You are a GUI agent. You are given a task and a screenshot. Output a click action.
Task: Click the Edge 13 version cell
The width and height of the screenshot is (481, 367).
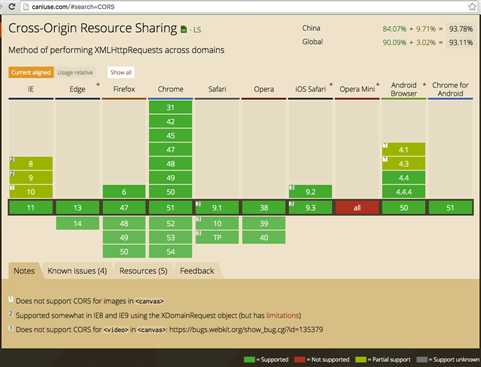coord(77,208)
